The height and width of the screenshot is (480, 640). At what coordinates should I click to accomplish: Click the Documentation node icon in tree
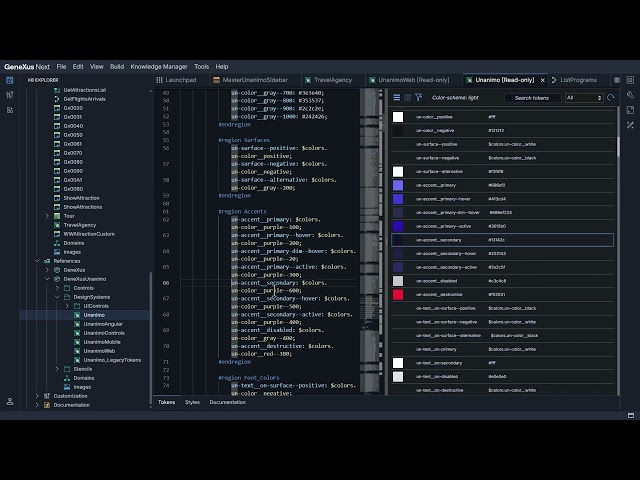[47, 405]
